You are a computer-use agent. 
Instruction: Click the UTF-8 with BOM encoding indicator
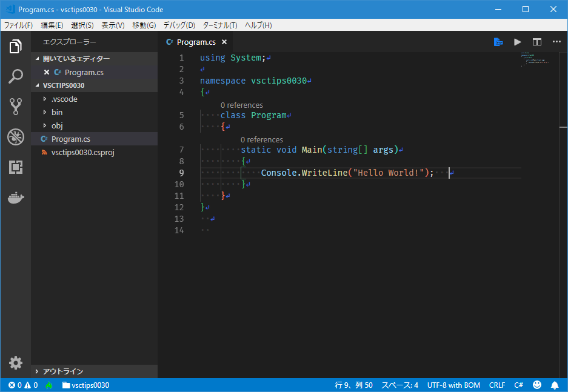point(453,385)
